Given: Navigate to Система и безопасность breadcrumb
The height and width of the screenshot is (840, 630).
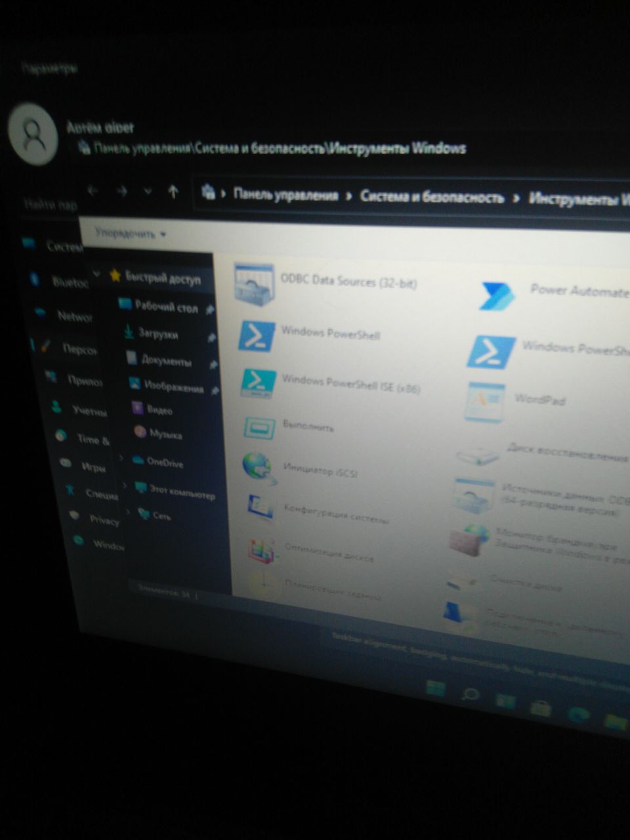Looking at the screenshot, I should tap(432, 197).
